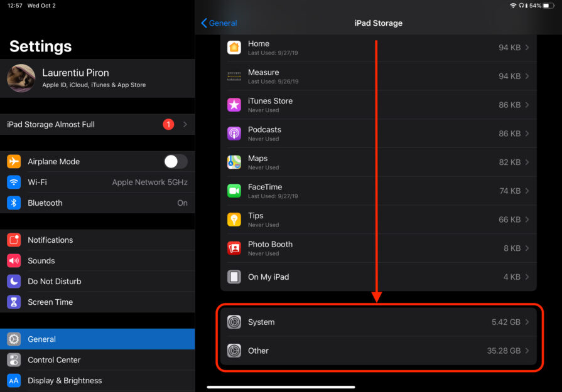This screenshot has width=562, height=392.
Task: Select the Notifications icon in sidebar
Action: click(x=13, y=240)
